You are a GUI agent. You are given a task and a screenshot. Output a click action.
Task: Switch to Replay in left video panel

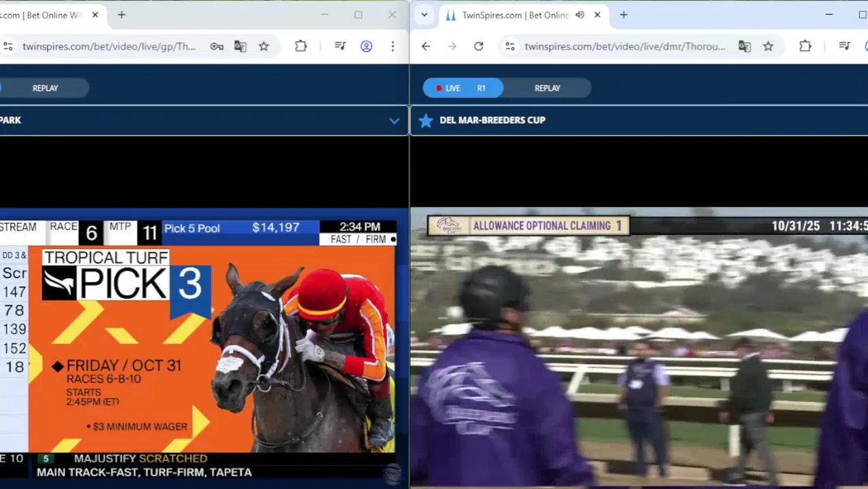[x=46, y=88]
